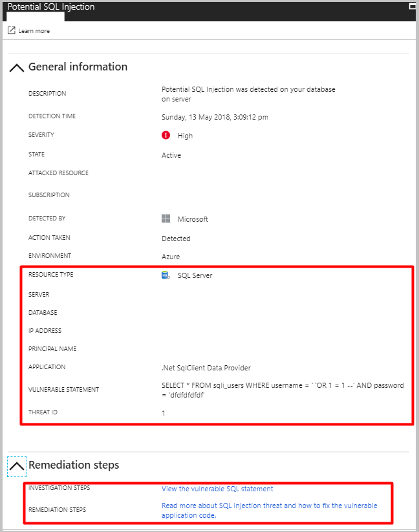Open View the vulnerable SQL statement link
This screenshot has width=419, height=532.
tap(217, 489)
